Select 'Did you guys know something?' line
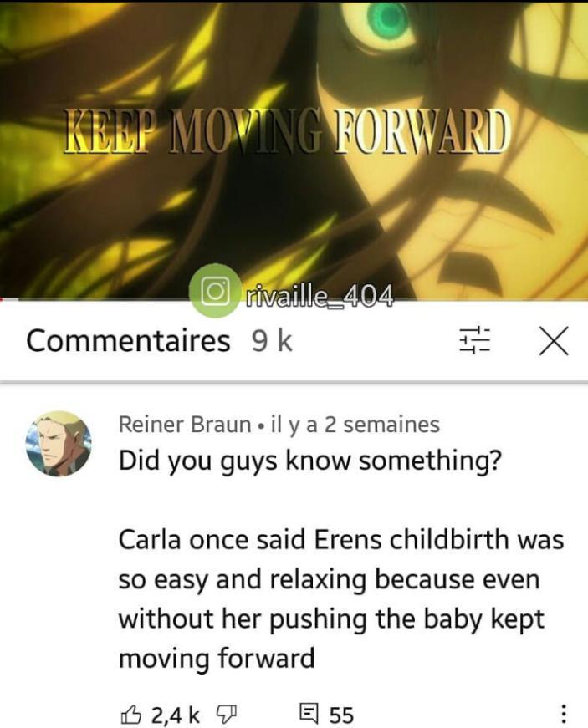 [x=310, y=461]
